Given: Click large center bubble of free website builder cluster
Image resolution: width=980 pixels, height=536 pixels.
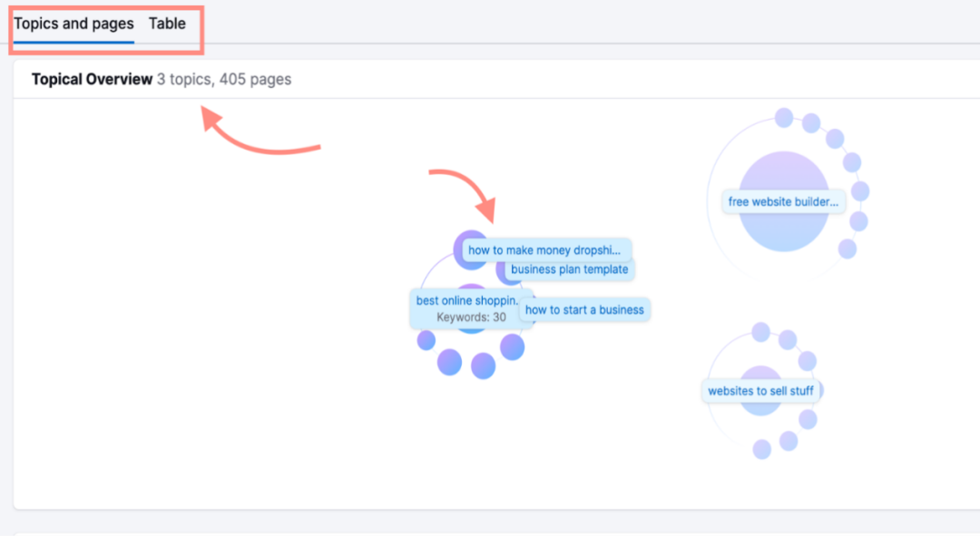Looking at the screenshot, I should 784,227.
